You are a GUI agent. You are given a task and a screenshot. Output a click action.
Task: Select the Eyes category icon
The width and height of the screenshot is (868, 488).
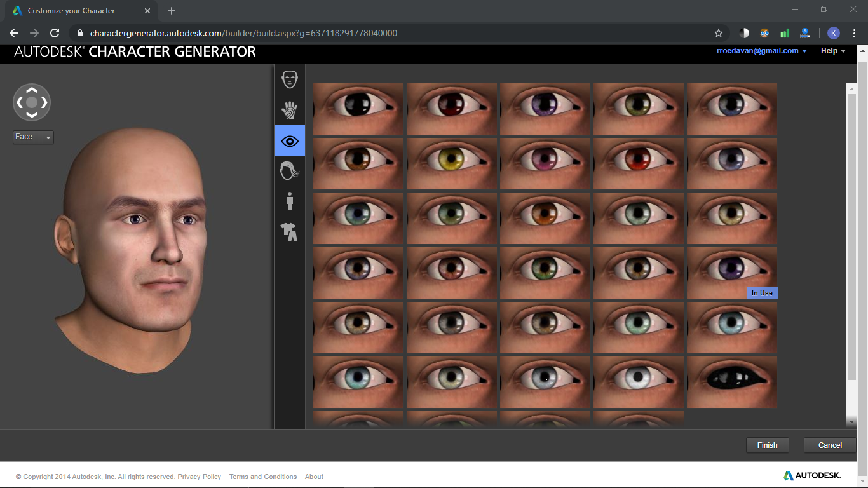tap(289, 140)
